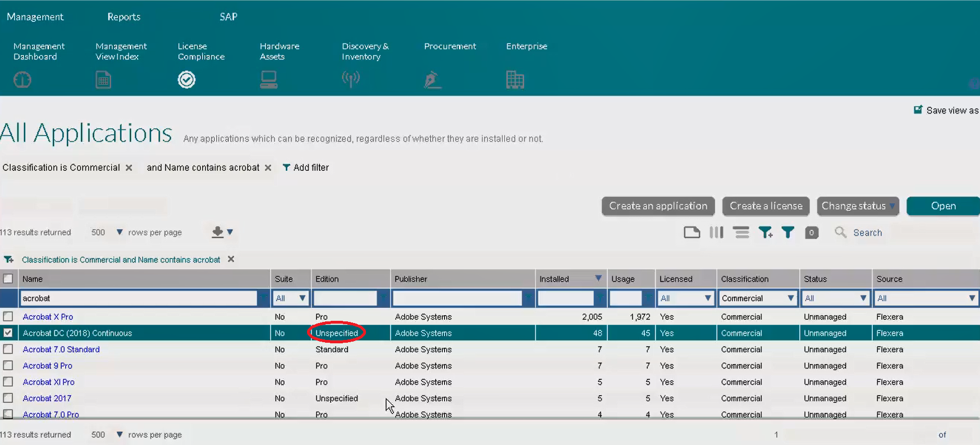Viewport: 980px width, 445px height.
Task: Click the Procurement pen icon
Action: [x=432, y=80]
